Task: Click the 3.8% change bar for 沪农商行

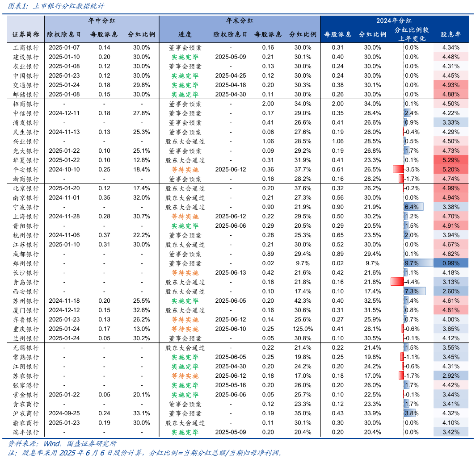Action: pos(410,413)
